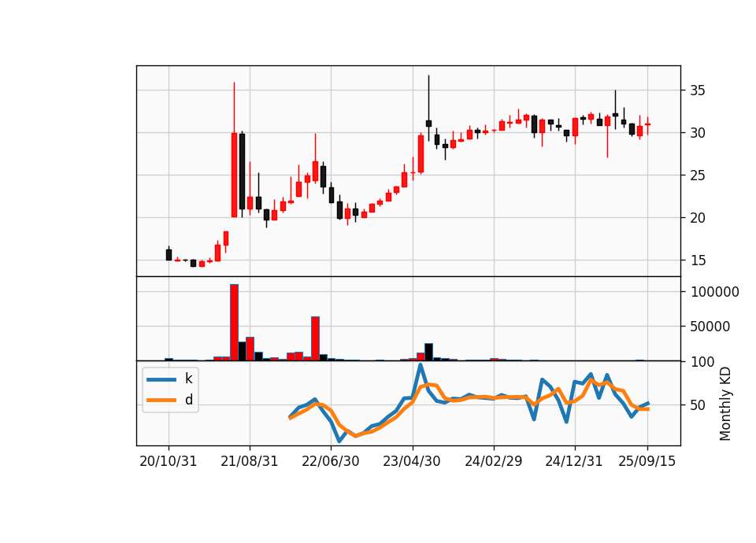Image resolution: width=756 pixels, height=543 pixels.
Task: Click the tallest red volume bar
Action: tap(234, 323)
